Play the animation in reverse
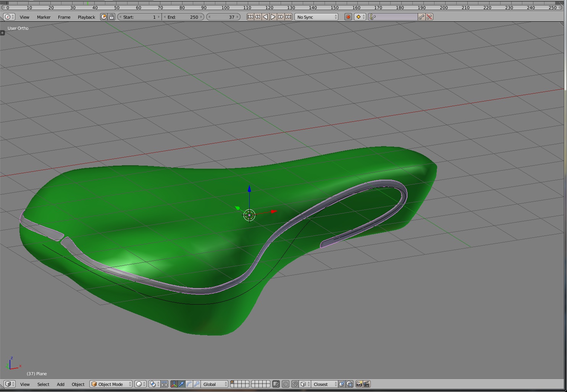Image resolution: width=567 pixels, height=392 pixels. pyautogui.click(x=265, y=17)
